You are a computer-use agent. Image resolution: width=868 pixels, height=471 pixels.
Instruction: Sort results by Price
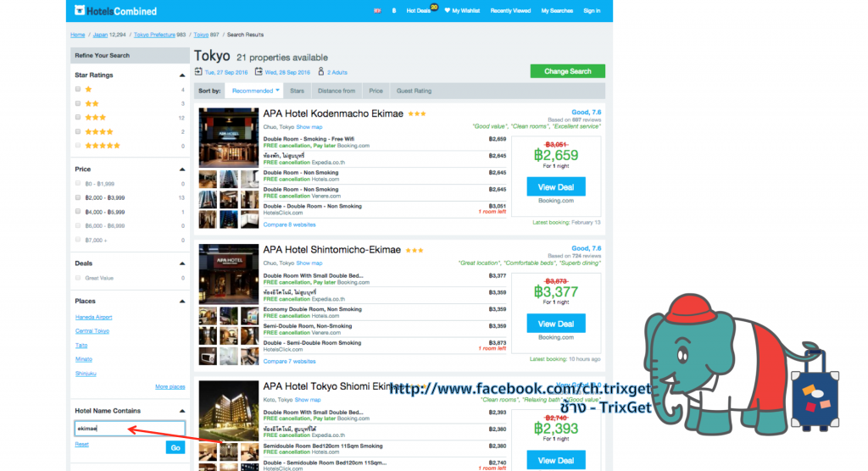click(x=376, y=91)
